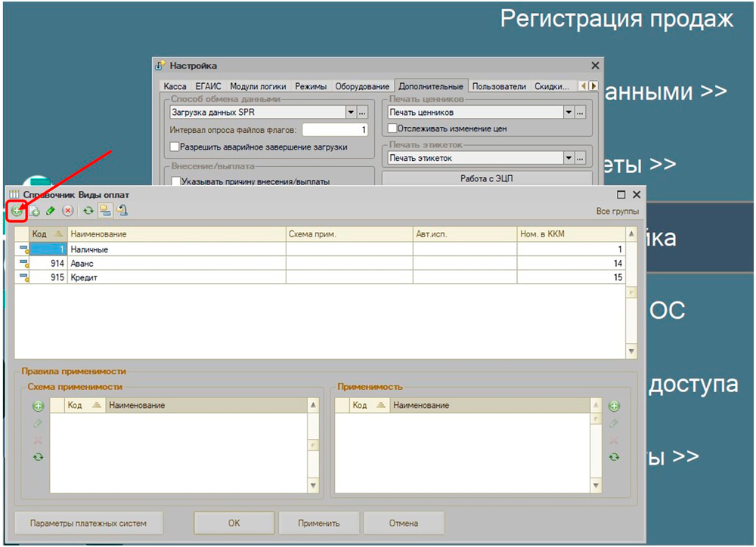Add a new Схема применимости entry
Screen dimensions: 756x547
pyautogui.click(x=38, y=406)
